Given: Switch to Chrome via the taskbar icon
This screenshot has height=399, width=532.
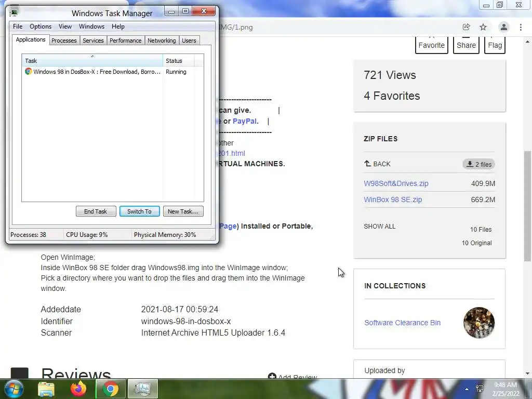Looking at the screenshot, I should click(x=111, y=389).
